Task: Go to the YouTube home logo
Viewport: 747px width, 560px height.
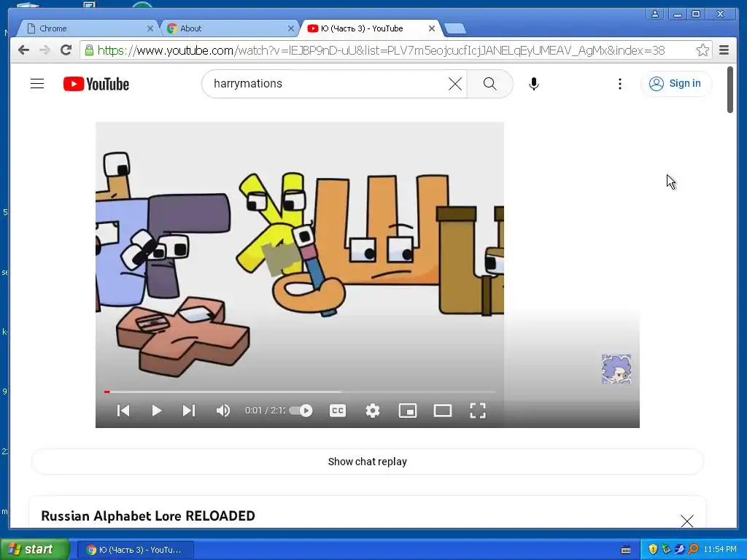Action: click(96, 84)
